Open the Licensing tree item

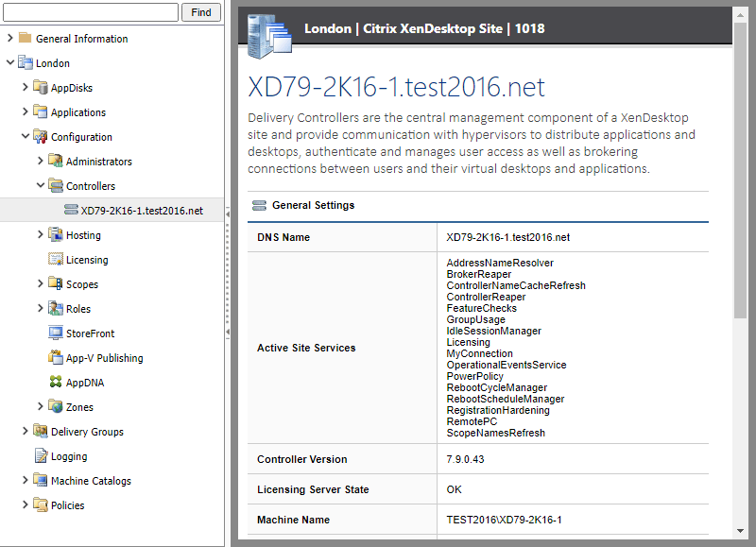point(87,260)
